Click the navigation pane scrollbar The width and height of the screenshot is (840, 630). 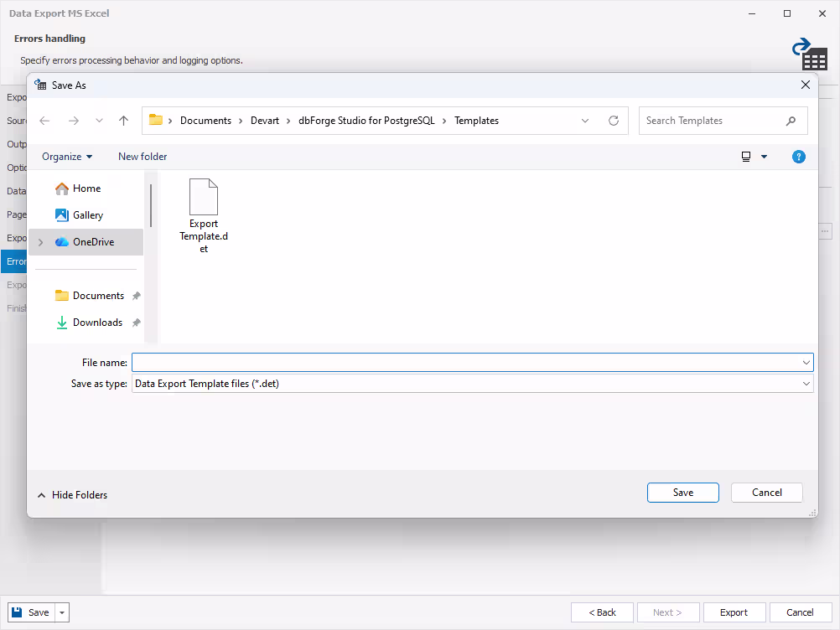151,205
